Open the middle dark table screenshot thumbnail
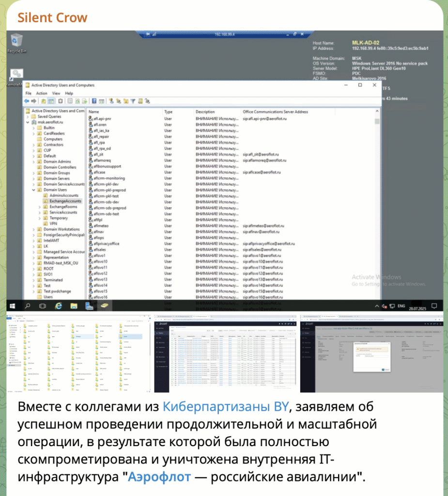 pyautogui.click(x=225, y=354)
